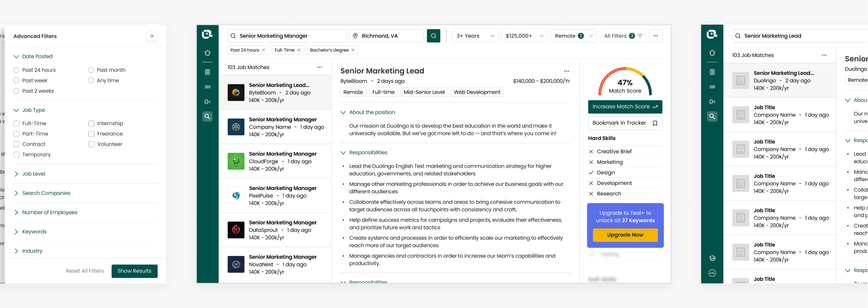Click the ByteBloom company logo thumbnail

point(236,93)
